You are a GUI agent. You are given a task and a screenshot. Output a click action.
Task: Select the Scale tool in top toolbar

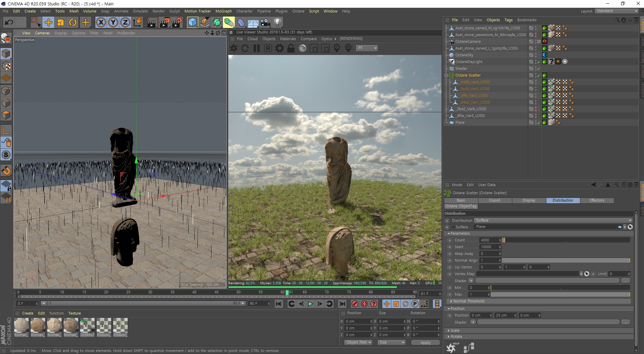[61, 23]
